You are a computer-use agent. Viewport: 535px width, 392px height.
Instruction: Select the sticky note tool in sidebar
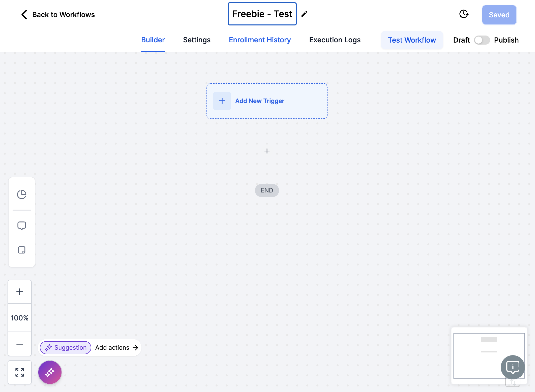(22, 250)
